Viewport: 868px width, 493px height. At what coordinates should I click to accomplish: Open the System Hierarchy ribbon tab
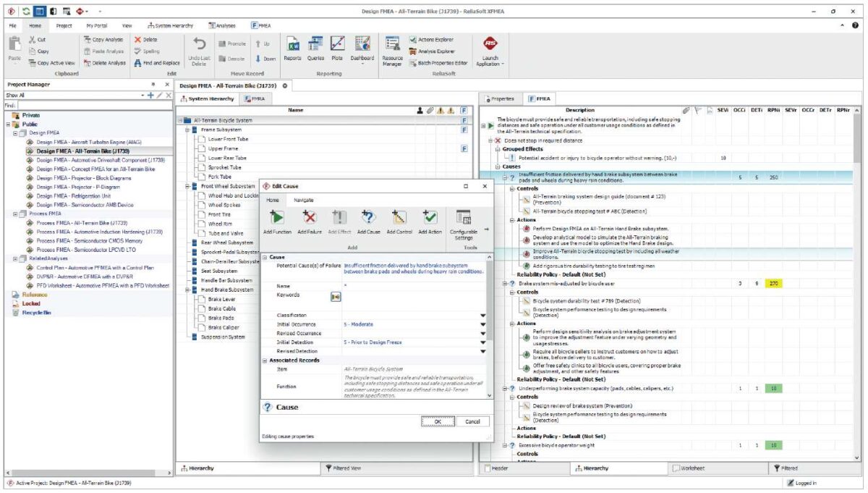coord(170,25)
